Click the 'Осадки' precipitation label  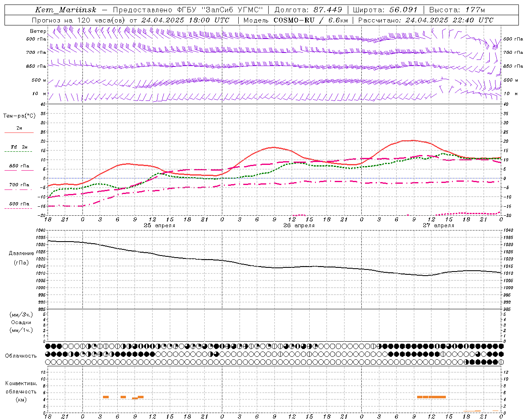point(21,322)
